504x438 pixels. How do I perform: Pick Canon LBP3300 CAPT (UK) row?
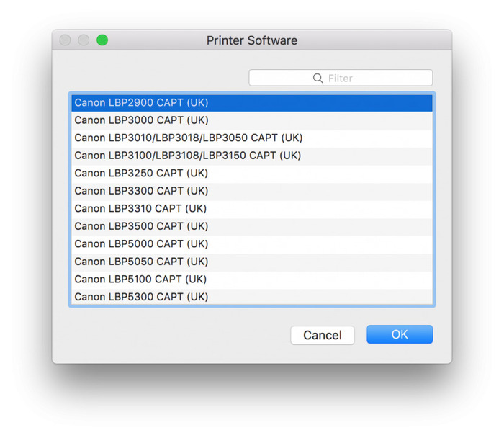(252, 192)
